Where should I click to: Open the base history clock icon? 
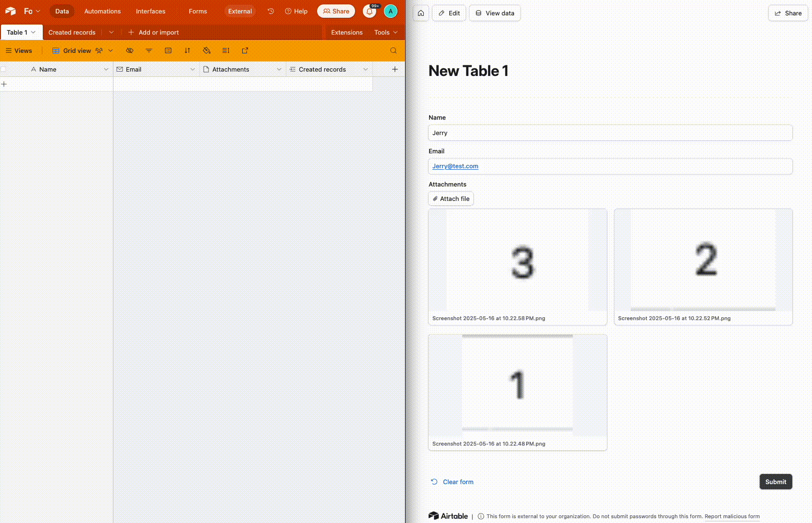click(271, 11)
